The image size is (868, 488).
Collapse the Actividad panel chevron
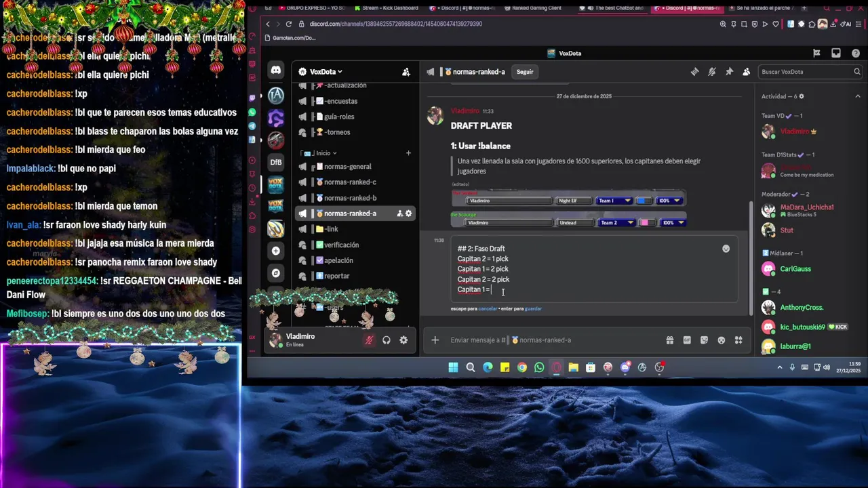(858, 96)
